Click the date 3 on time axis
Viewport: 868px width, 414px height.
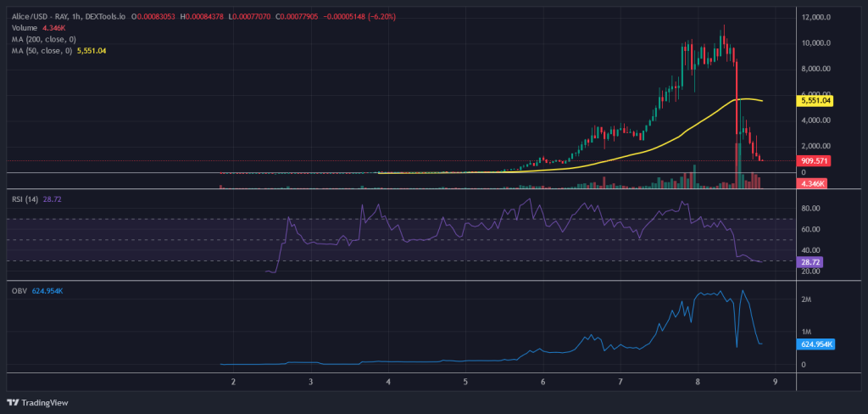[311, 382]
